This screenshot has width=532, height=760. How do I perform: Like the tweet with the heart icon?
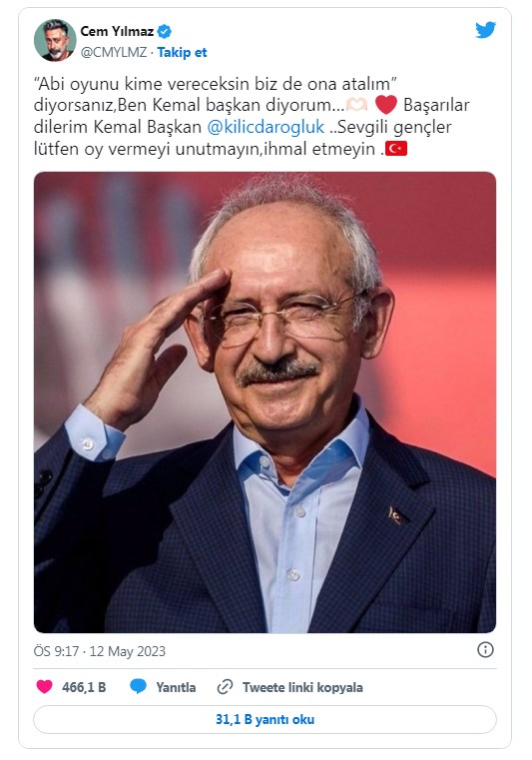coord(45,687)
